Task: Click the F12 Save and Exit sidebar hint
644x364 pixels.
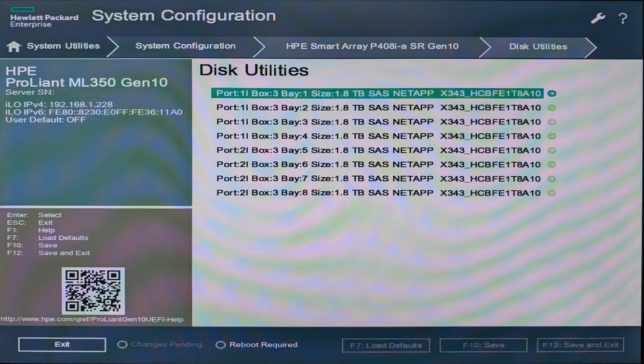Action: pos(49,253)
